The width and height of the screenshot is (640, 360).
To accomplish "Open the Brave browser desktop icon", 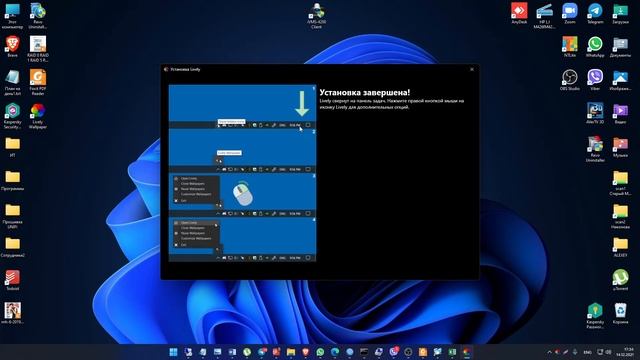I will tap(12, 47).
